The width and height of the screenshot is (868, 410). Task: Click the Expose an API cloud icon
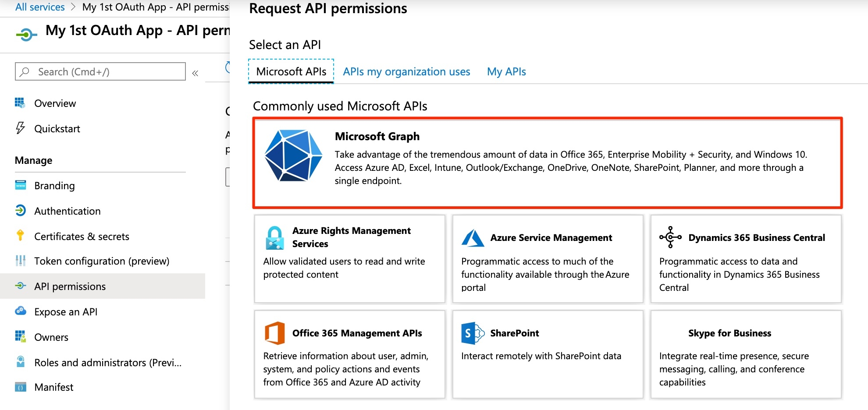click(20, 311)
